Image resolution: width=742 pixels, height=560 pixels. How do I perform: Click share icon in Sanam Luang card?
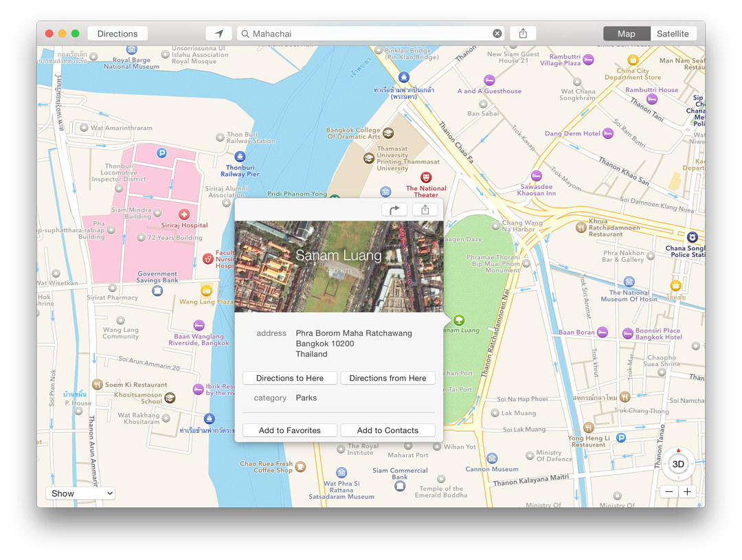(x=425, y=210)
